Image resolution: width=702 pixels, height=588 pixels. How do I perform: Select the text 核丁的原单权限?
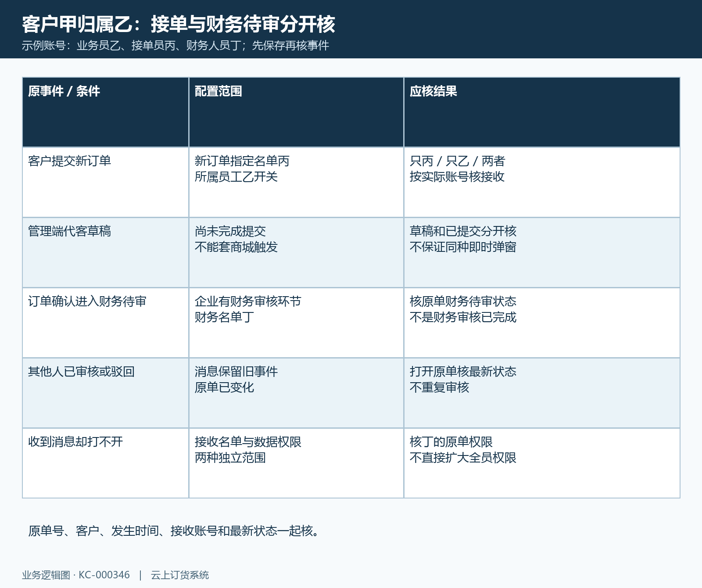451,442
